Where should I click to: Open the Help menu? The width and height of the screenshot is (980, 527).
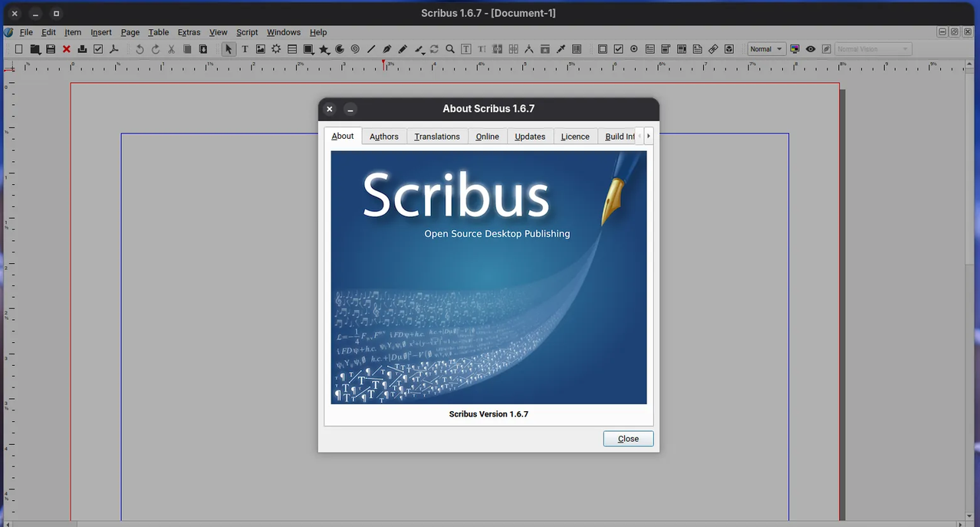[318, 32]
